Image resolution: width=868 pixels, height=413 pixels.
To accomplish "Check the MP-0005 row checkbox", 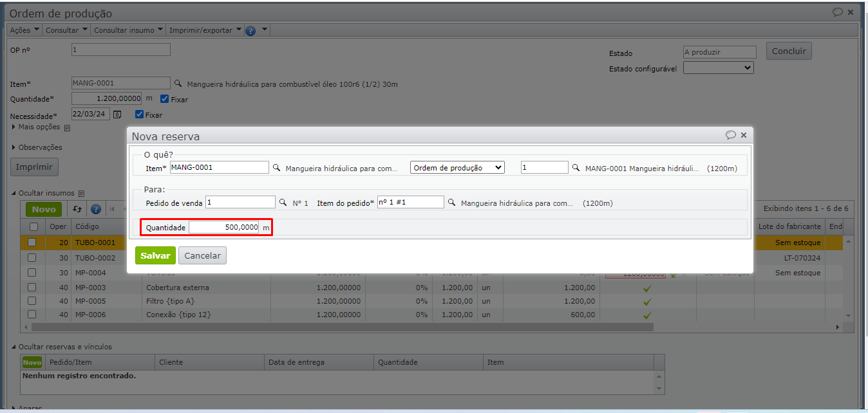I will coord(32,301).
